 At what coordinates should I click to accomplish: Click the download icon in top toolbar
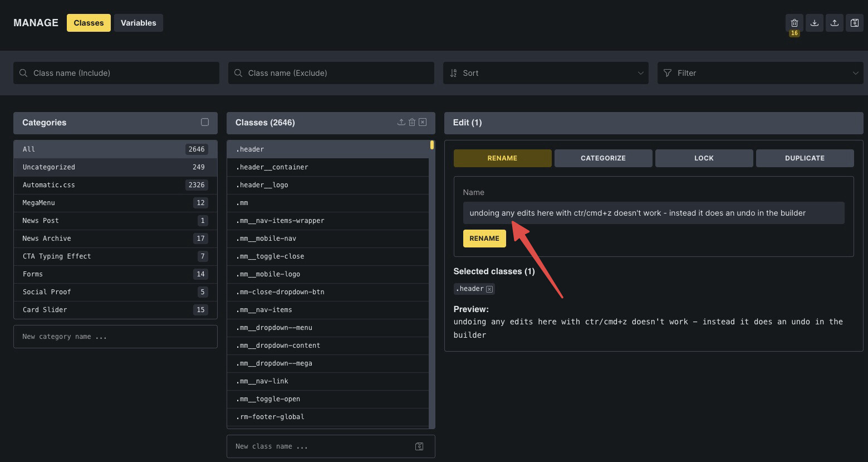[x=814, y=23]
